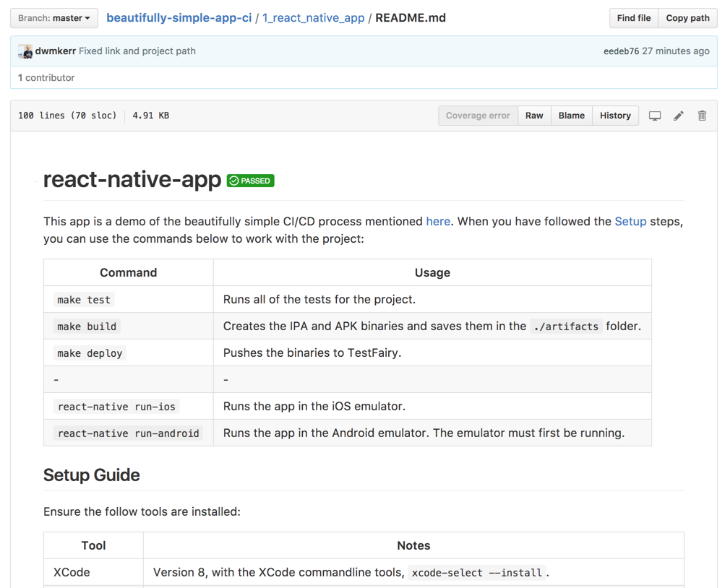Screen dimensions: 725x588
Task: Click the Command column header
Action: click(x=129, y=272)
